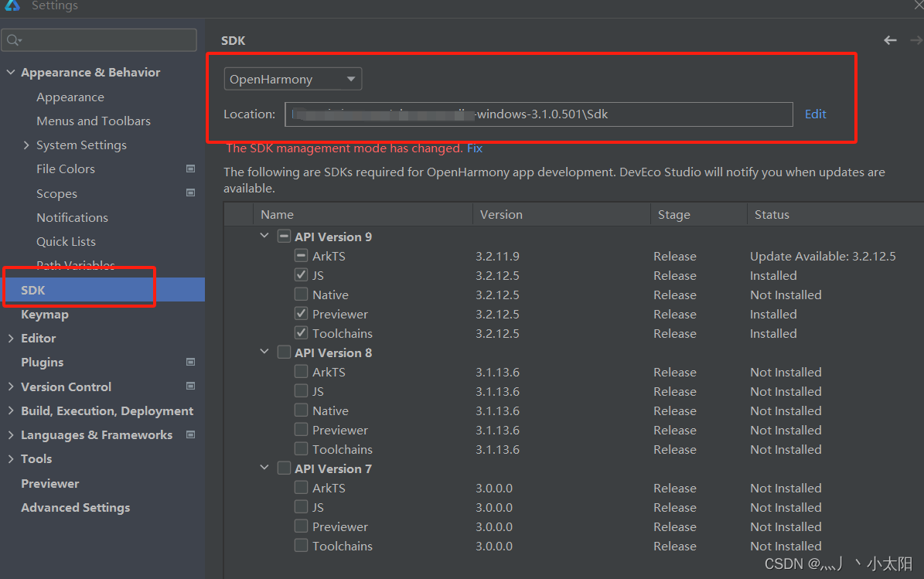
Task: Open Menus and Toolbars settings
Action: 94,121
